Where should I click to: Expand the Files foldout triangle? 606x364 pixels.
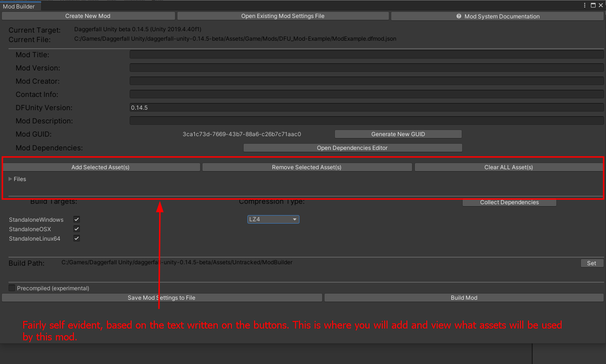[10, 179]
